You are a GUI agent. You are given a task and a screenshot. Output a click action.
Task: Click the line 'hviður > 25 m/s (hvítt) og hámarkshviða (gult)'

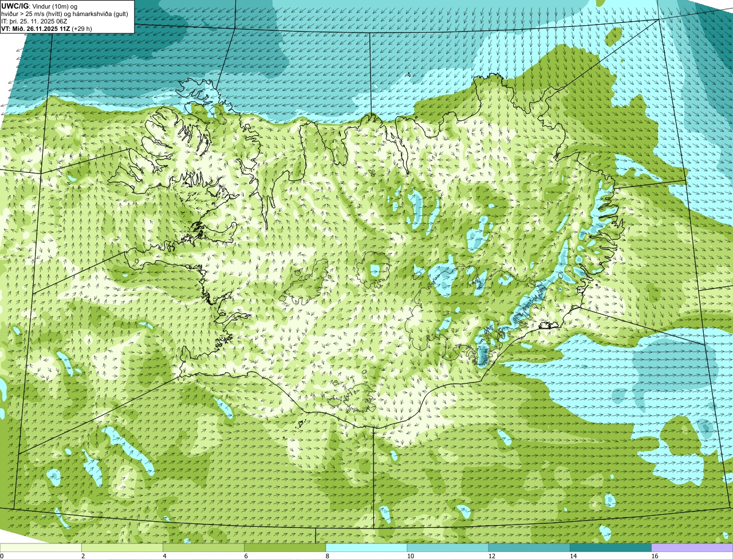point(65,13)
